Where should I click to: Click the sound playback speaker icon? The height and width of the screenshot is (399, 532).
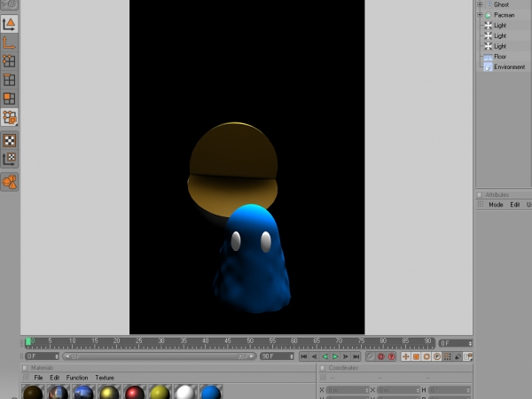click(458, 356)
